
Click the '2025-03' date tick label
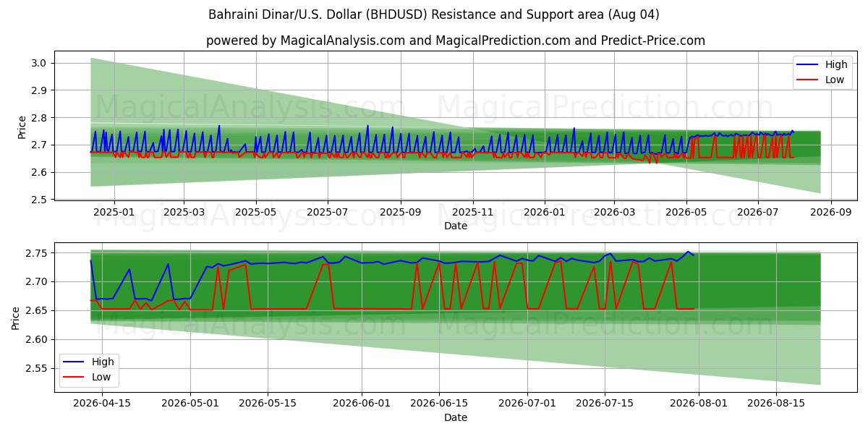(184, 213)
